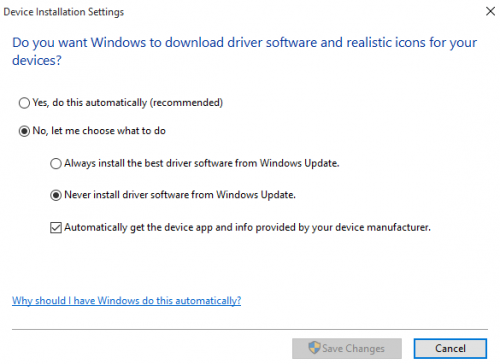The height and width of the screenshot is (364, 500).
Task: Click the horizontal separator line above the buttons
Action: (x=250, y=329)
